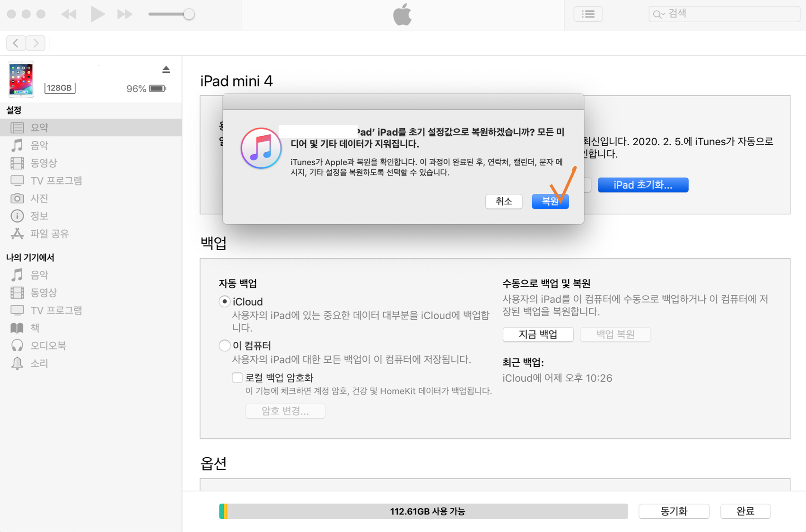Viewport: 806px width, 532px height.
Task: Adjust the volume slider knob
Action: tap(189, 14)
